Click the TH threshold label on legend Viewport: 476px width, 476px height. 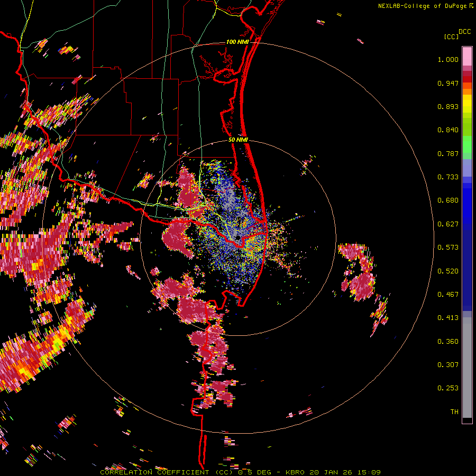[454, 412]
